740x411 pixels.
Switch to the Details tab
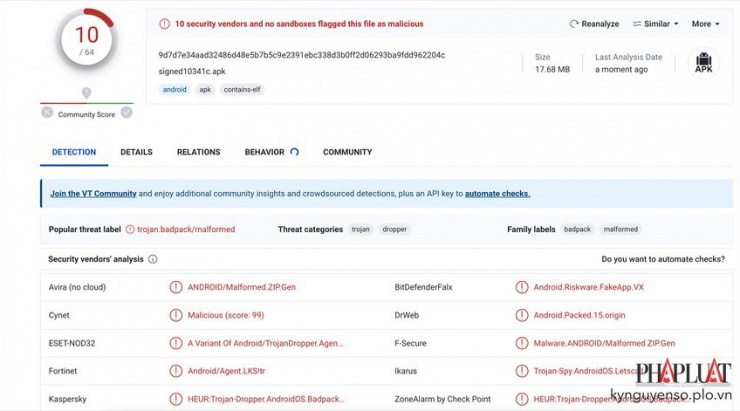136,152
